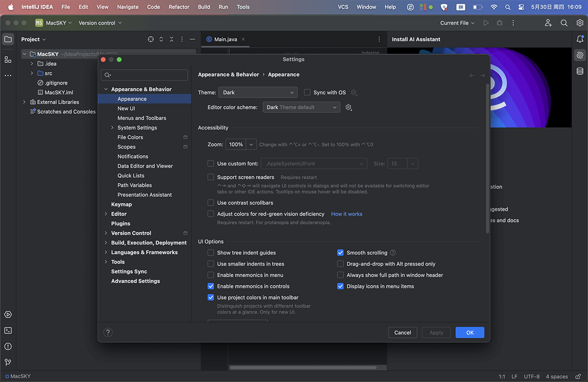Expand Languages & Frameworks section
588x382 pixels.
point(106,252)
